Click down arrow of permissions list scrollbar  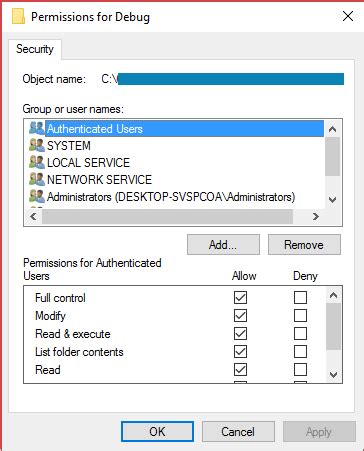click(333, 375)
